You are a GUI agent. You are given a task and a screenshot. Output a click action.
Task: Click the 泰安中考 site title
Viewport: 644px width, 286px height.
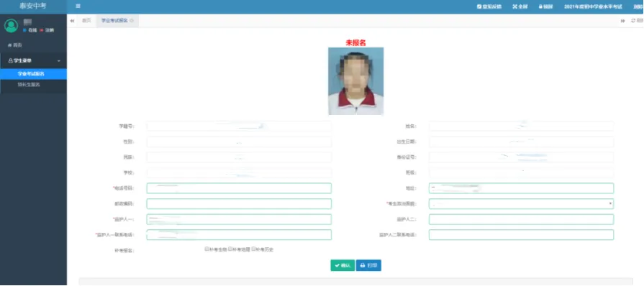click(33, 6)
